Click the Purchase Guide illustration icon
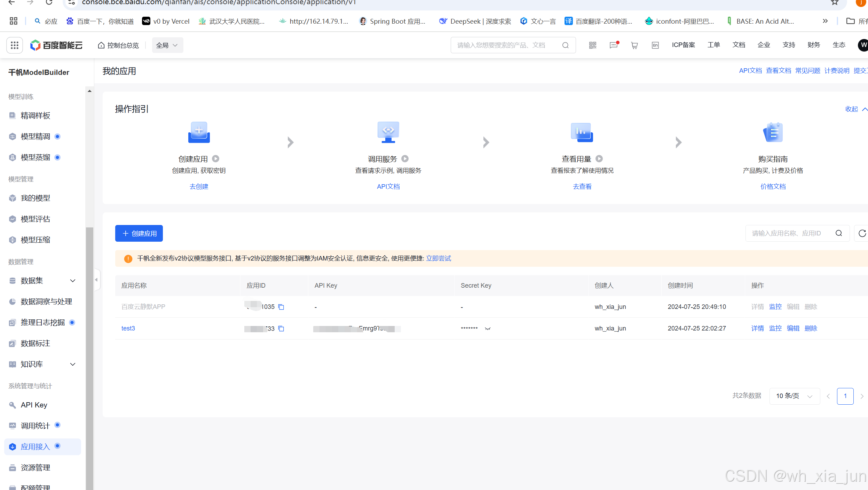This screenshot has width=868, height=490. [x=773, y=132]
